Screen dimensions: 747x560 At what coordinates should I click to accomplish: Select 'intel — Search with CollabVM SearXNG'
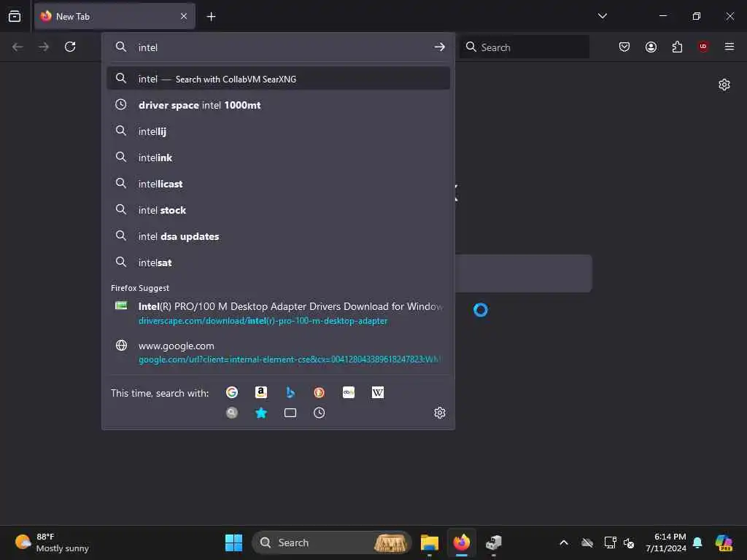click(x=278, y=79)
